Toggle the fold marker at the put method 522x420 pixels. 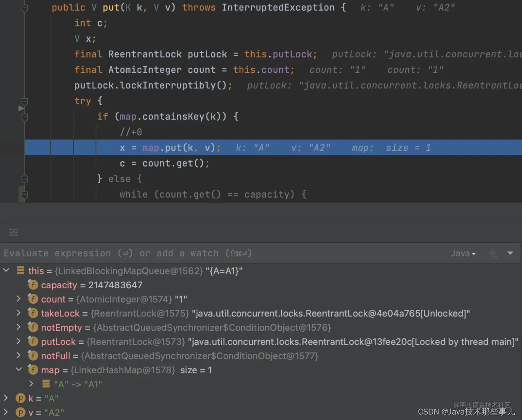click(x=25, y=8)
